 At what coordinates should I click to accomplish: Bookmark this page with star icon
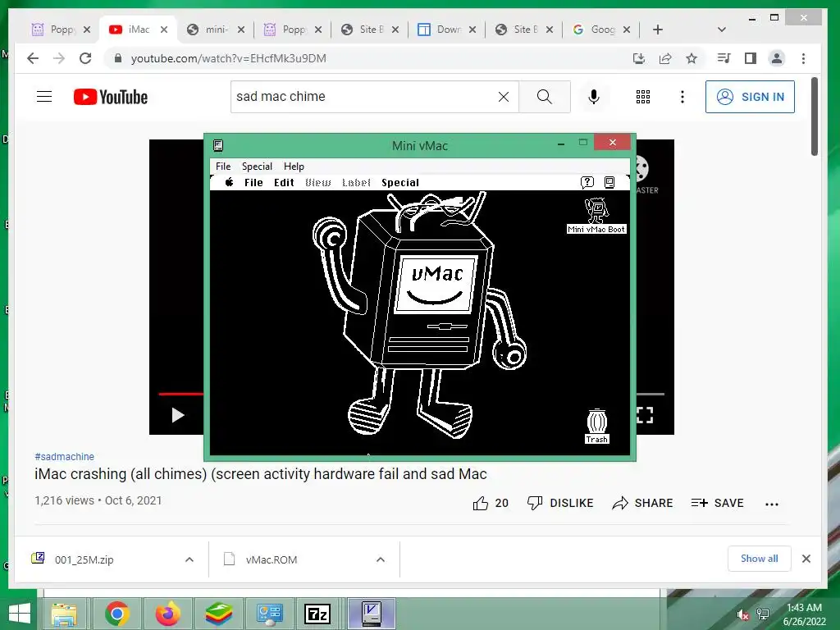(x=692, y=58)
